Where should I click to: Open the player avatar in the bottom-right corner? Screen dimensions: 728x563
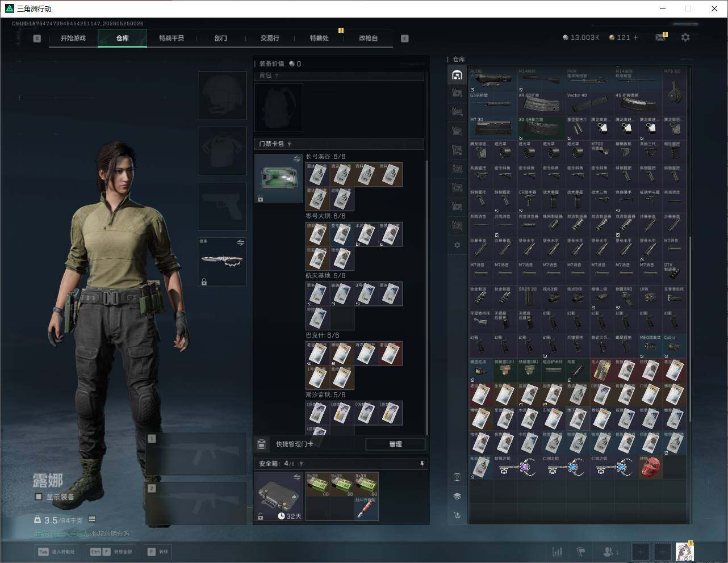click(684, 551)
